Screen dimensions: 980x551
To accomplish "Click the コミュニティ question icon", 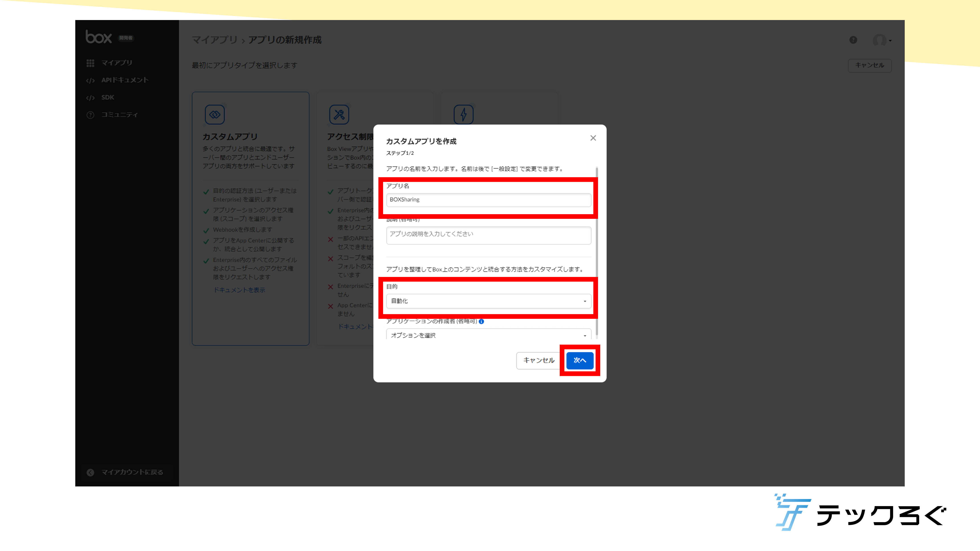I will pyautogui.click(x=90, y=115).
